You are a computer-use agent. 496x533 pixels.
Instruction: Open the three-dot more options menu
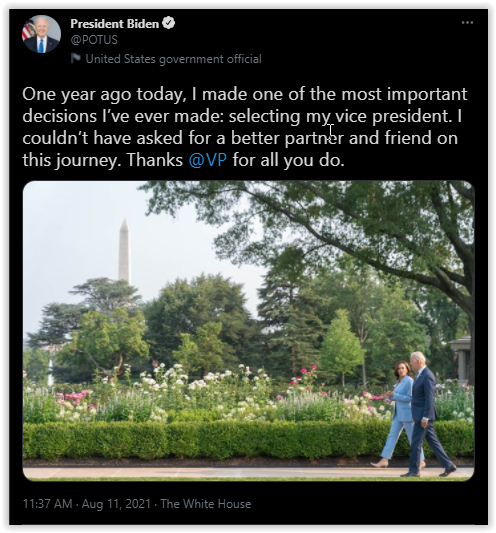tap(467, 23)
